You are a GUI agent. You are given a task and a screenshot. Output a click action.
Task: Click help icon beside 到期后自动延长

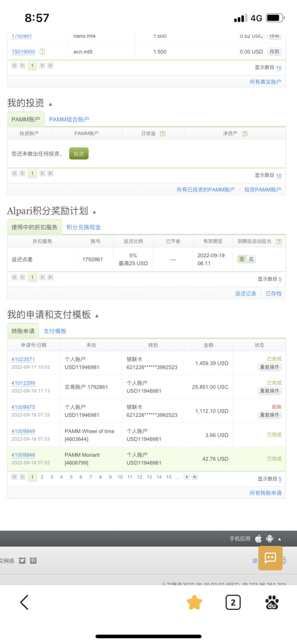tap(279, 241)
